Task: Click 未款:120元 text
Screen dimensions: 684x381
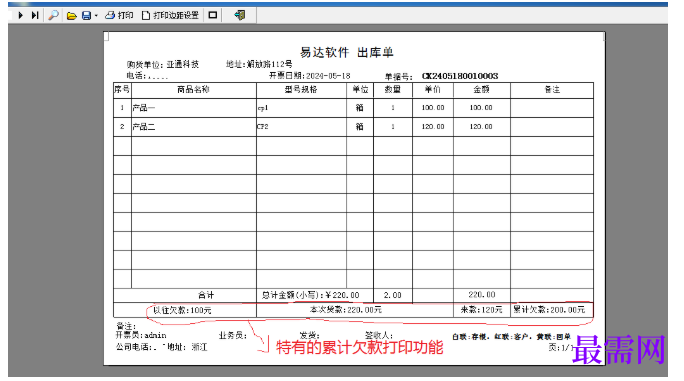Action: 481,309
